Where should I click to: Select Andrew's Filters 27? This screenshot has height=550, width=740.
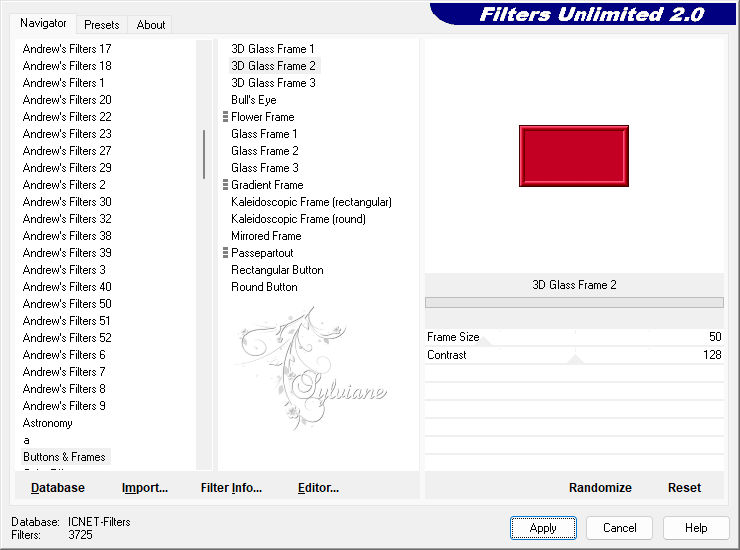[67, 151]
